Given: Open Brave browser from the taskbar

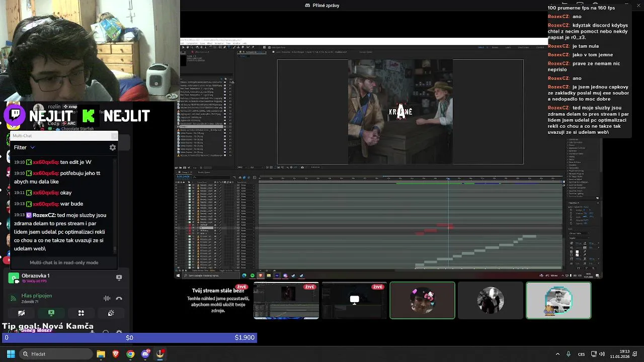Looking at the screenshot, I should click(116, 354).
